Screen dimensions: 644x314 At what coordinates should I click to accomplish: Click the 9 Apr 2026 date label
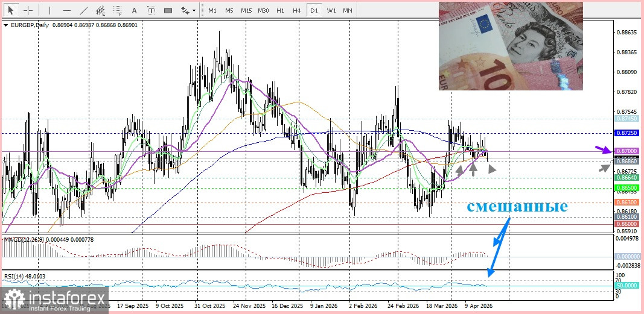(479, 306)
